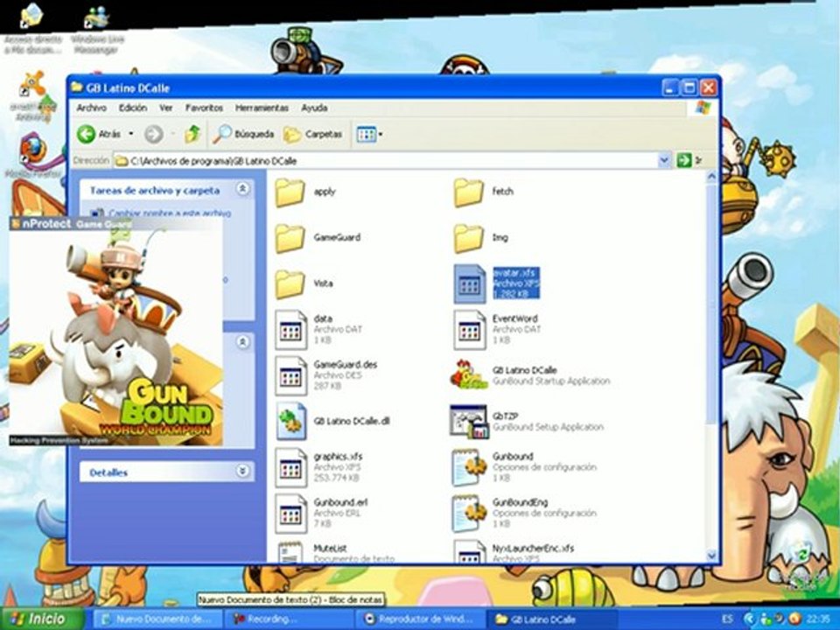Open the Ayuda menu
The width and height of the screenshot is (840, 630).
[314, 108]
